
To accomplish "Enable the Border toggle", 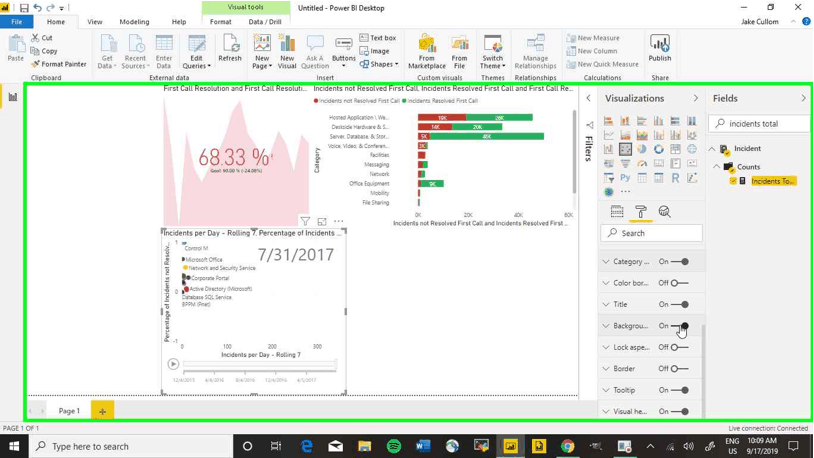I will click(x=680, y=369).
